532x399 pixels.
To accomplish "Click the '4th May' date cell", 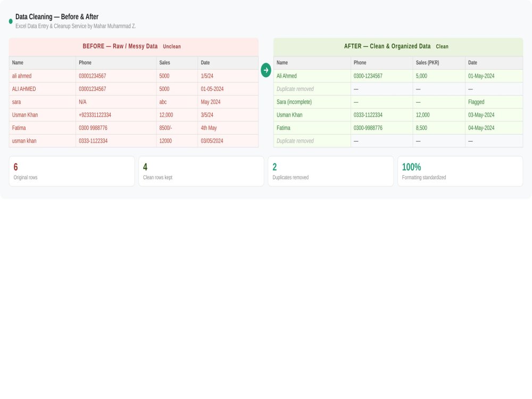I will (228, 128).
